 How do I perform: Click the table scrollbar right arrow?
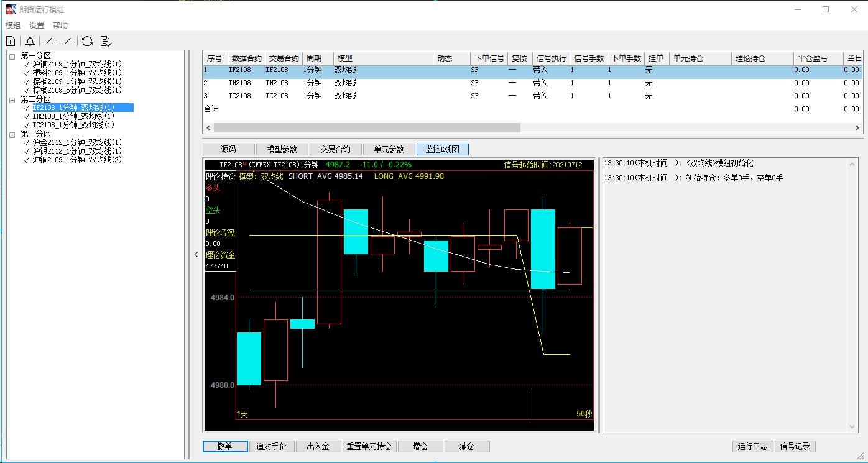point(857,127)
